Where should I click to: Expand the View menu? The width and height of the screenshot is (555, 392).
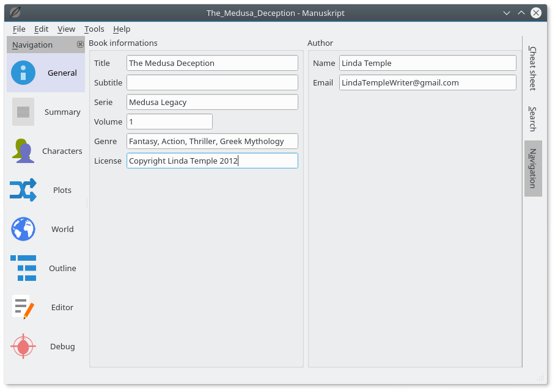coord(66,29)
